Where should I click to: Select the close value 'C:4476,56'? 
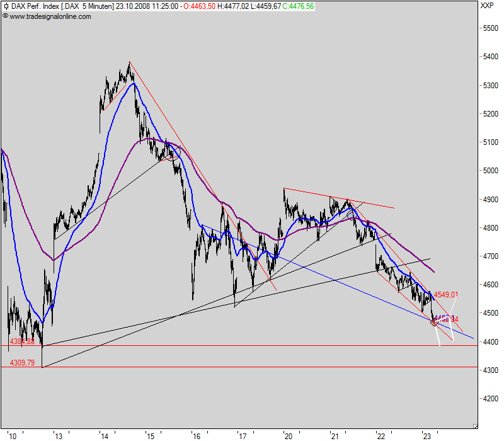pyautogui.click(x=298, y=6)
